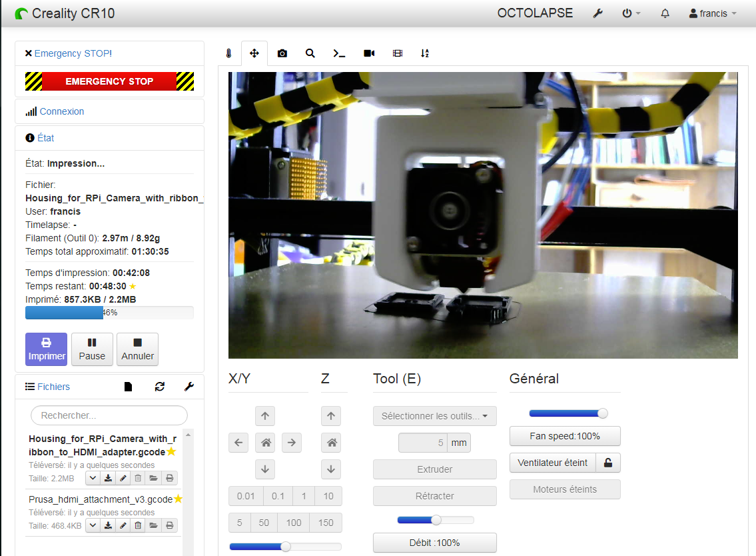Download the Prusa_hdmi_attachment_v3.gcode file

coord(108,525)
